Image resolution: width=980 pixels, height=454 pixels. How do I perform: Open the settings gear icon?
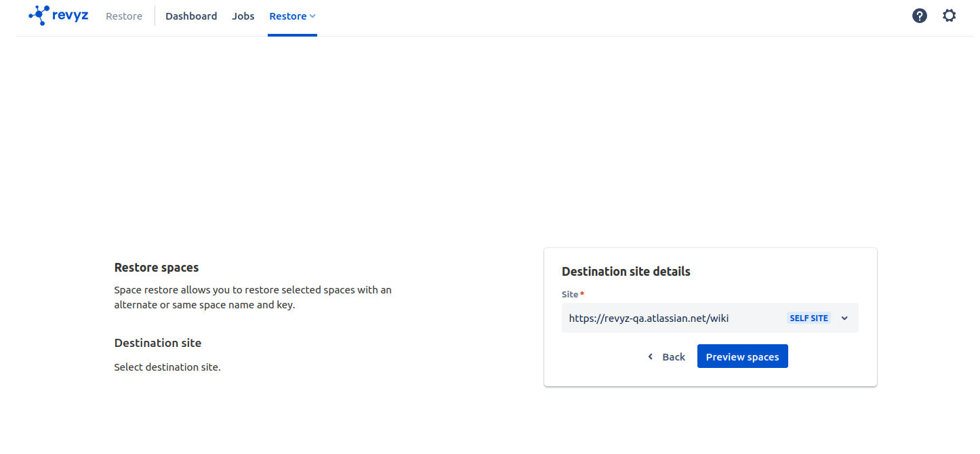point(949,16)
